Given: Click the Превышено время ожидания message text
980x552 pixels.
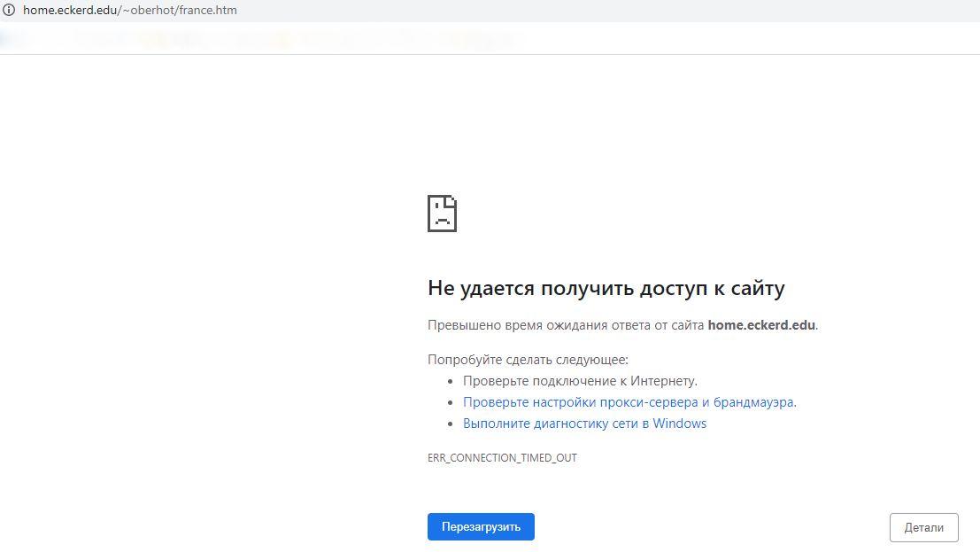Looking at the screenshot, I should click(567, 325).
